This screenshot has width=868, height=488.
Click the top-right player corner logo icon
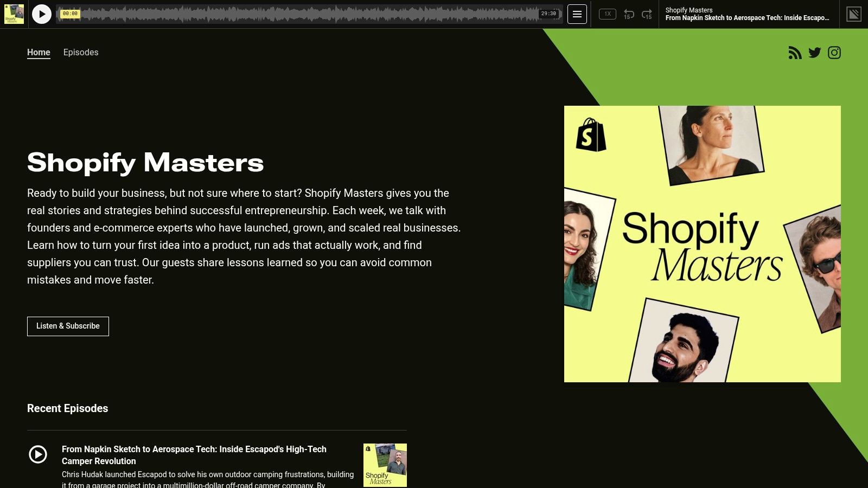coord(854,14)
